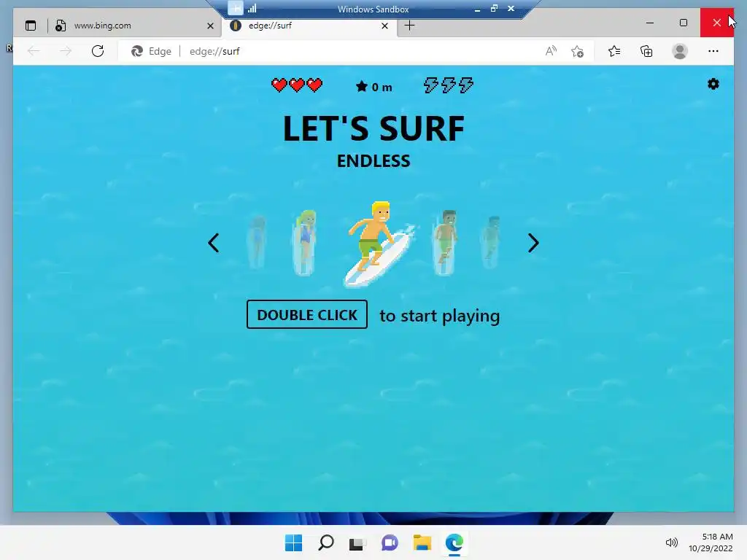Image resolution: width=747 pixels, height=560 pixels.
Task: Minimize the Windows Sandbox window
Action: [x=477, y=9]
